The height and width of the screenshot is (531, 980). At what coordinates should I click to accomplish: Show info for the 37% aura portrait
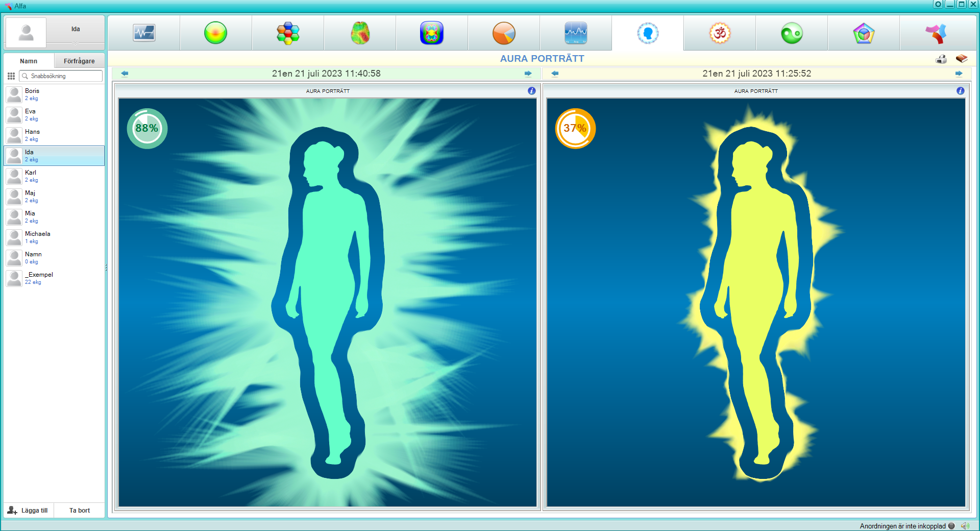(x=961, y=91)
